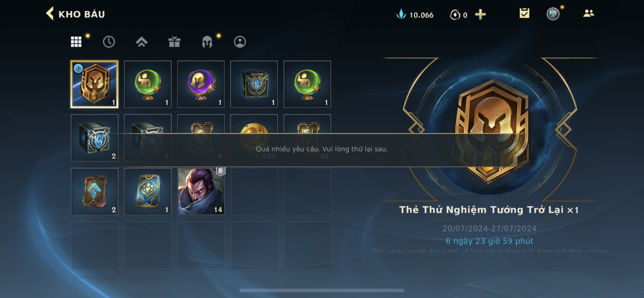The image size is (644, 298).
Task: Select the blue arrow card with quantity 2
Action: [94, 191]
